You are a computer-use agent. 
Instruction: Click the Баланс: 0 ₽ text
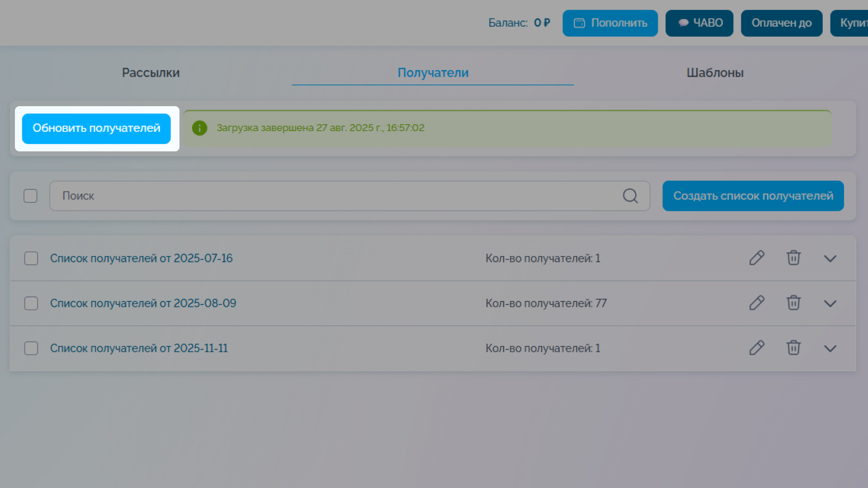click(519, 23)
